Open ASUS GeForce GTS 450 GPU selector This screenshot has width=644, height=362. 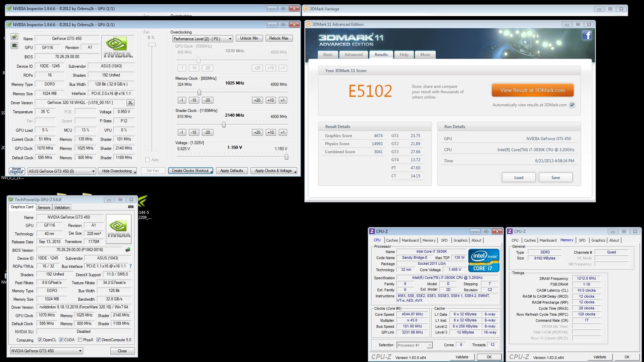(x=62, y=171)
